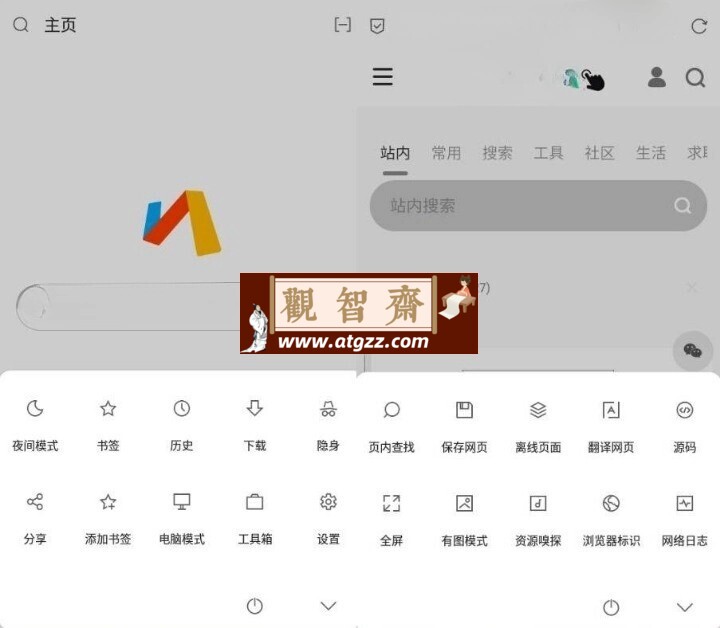Toggle image mode (有图模式) icon

(464, 503)
